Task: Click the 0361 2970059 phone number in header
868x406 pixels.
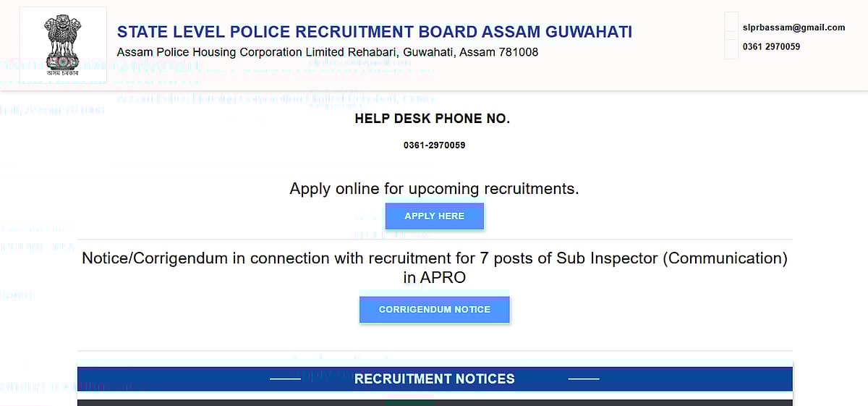Action: click(771, 47)
